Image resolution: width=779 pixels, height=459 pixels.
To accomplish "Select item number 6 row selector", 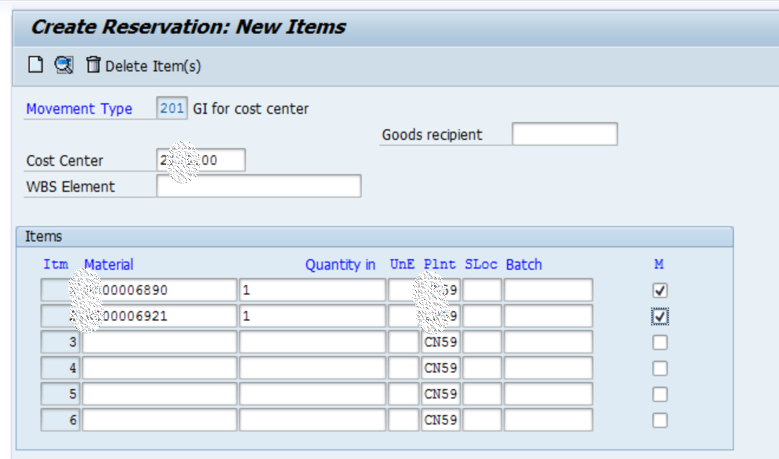I will 60,420.
